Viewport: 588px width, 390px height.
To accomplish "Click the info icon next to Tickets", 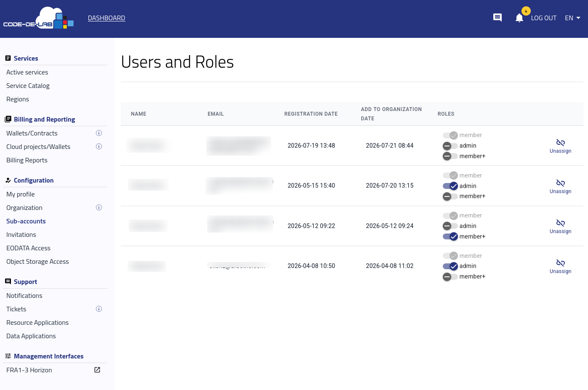I will point(99,309).
